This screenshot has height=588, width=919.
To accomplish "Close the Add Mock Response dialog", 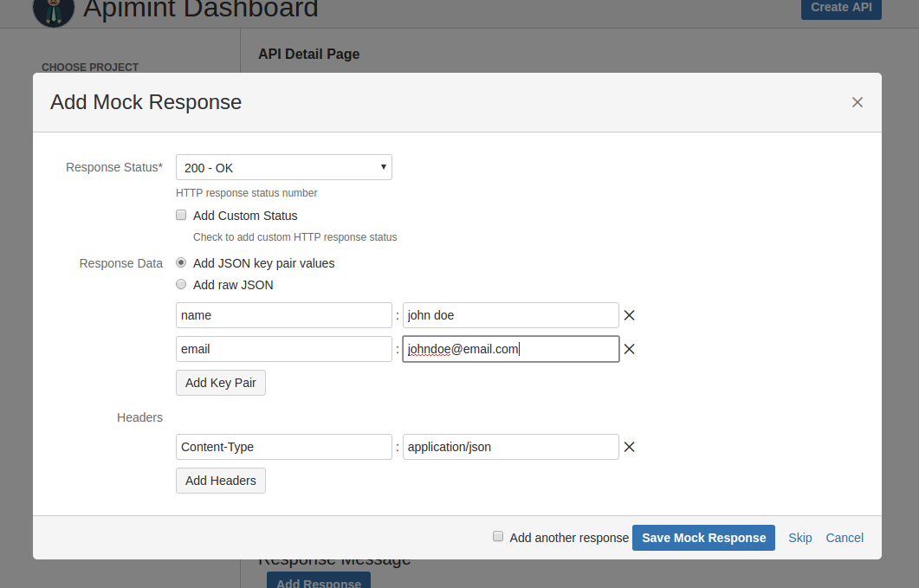I will (x=858, y=102).
